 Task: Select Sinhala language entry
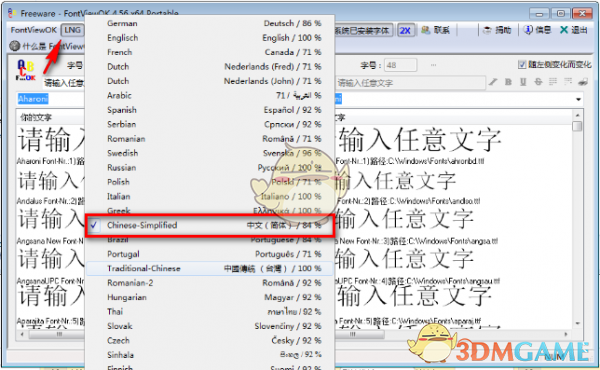pos(210,355)
